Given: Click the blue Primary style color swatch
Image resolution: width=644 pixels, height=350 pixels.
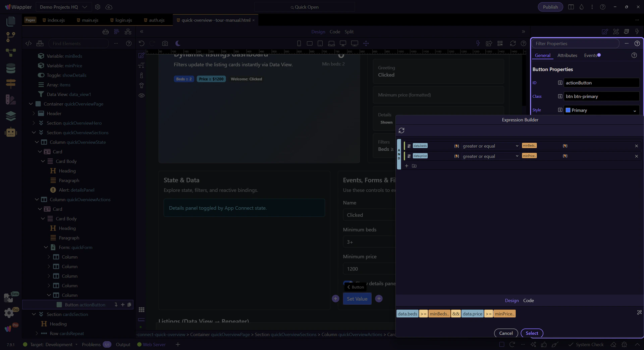Looking at the screenshot, I should pyautogui.click(x=568, y=110).
